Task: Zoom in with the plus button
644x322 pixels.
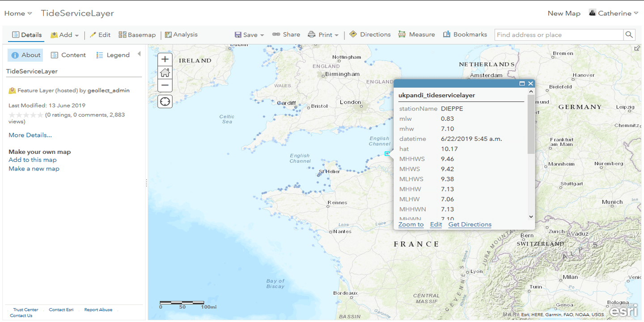Action: coord(165,59)
